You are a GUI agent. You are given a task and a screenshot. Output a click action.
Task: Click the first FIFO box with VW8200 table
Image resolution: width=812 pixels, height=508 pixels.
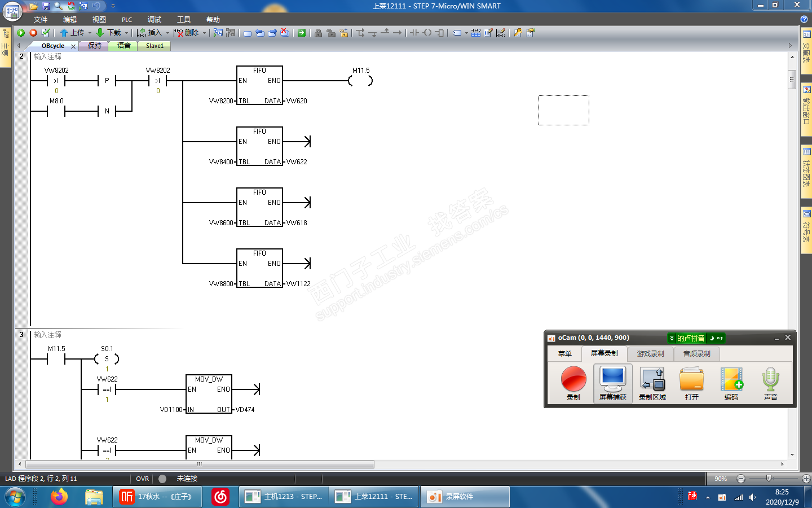pyautogui.click(x=259, y=85)
